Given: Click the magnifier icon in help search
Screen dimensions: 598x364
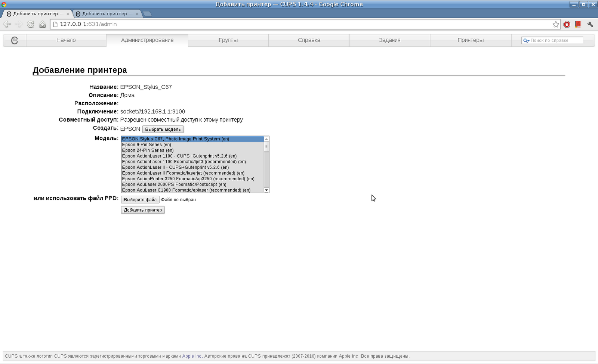Looking at the screenshot, I should tap(526, 40).
